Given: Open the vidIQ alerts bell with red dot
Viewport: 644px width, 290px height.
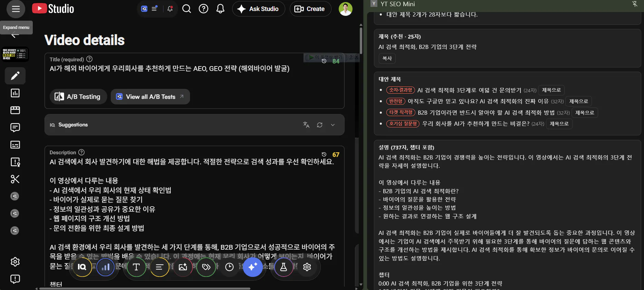Looking at the screenshot, I should pyautogui.click(x=170, y=9).
